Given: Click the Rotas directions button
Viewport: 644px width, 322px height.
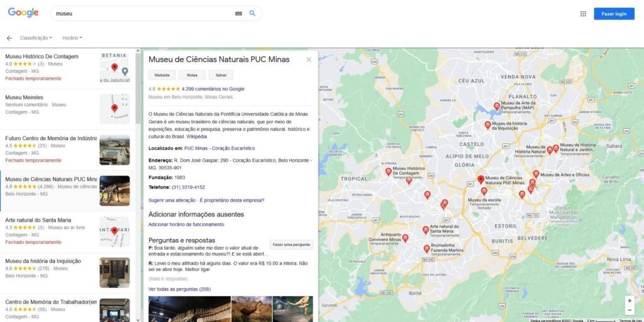Looking at the screenshot, I should (x=192, y=75).
